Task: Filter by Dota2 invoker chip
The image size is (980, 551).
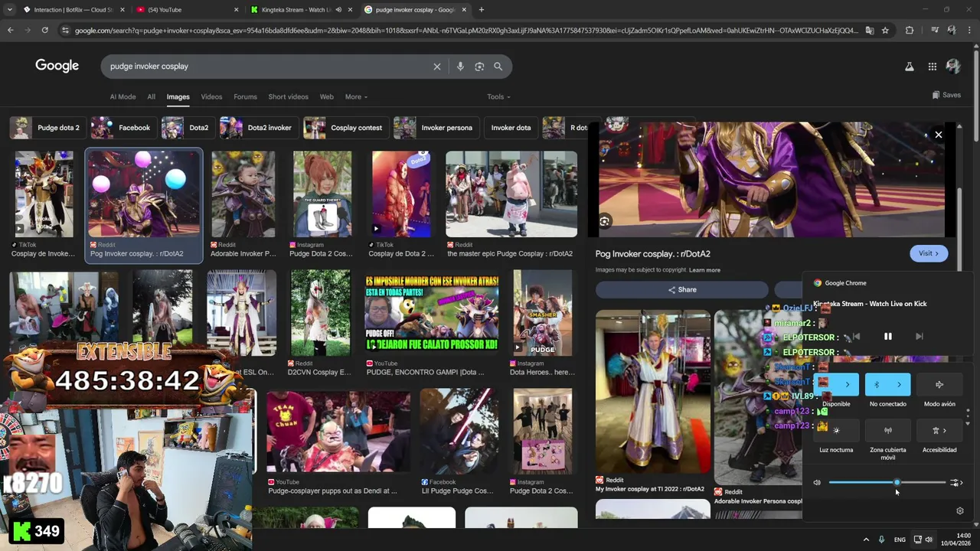Action: (x=259, y=128)
